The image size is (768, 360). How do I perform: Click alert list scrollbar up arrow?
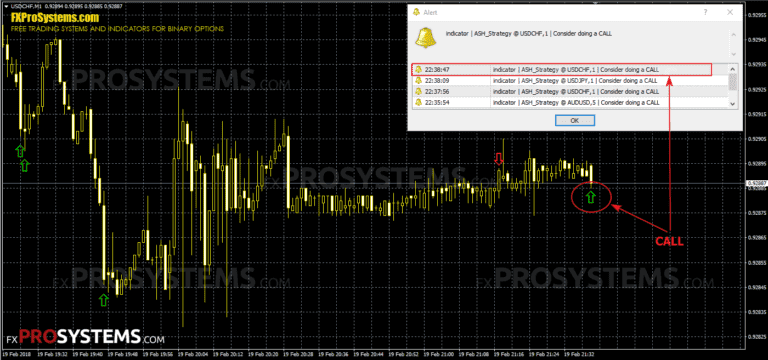(733, 69)
